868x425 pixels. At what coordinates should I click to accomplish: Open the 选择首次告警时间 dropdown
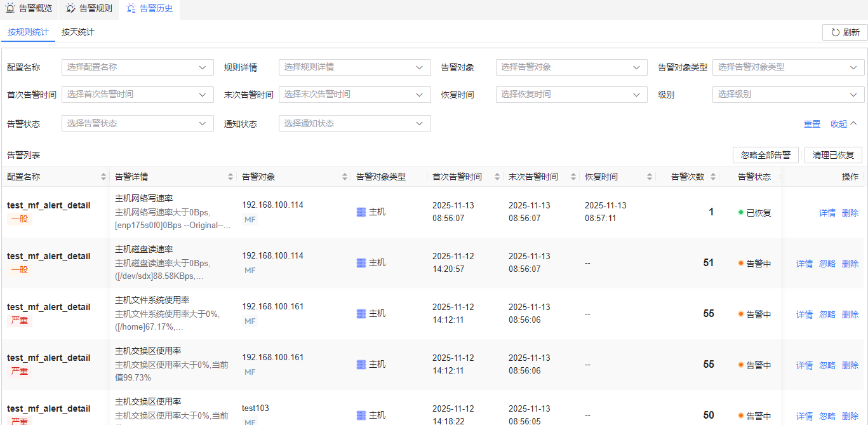coord(138,94)
